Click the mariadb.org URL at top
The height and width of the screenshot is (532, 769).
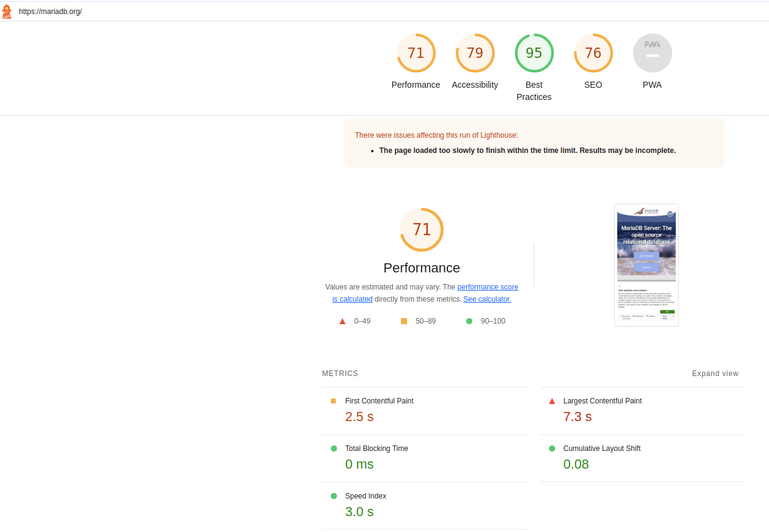tap(50, 12)
